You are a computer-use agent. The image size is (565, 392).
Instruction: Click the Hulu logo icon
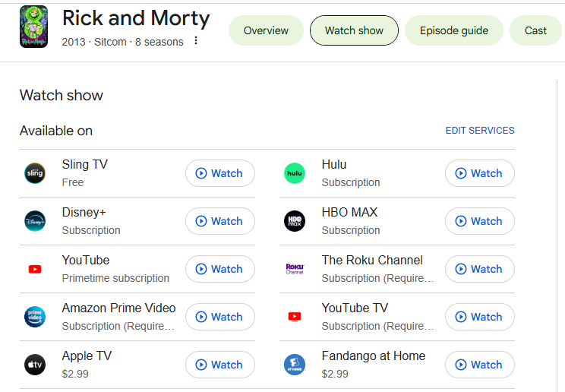pos(295,173)
